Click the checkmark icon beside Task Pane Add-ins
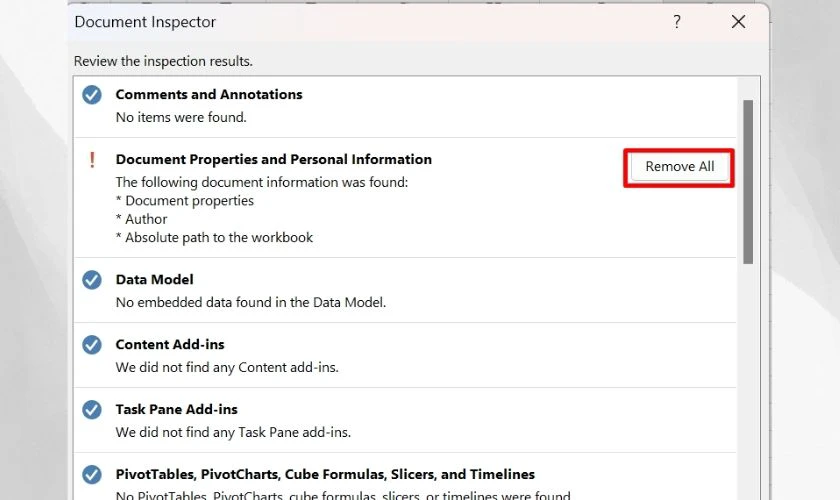 tap(92, 409)
